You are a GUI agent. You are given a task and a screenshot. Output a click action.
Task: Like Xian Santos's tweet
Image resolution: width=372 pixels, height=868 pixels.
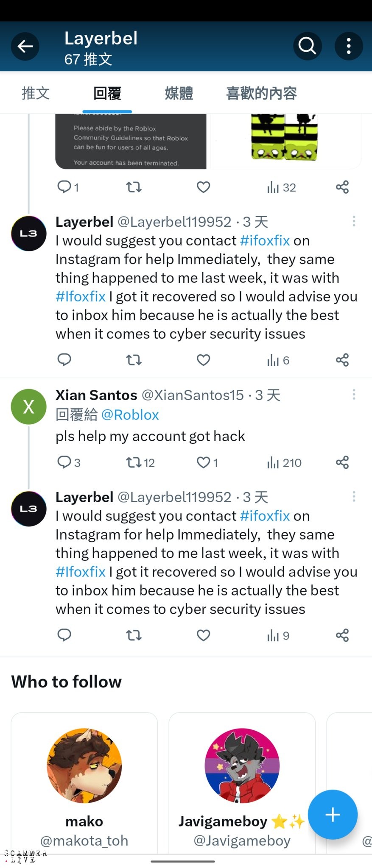click(x=204, y=462)
